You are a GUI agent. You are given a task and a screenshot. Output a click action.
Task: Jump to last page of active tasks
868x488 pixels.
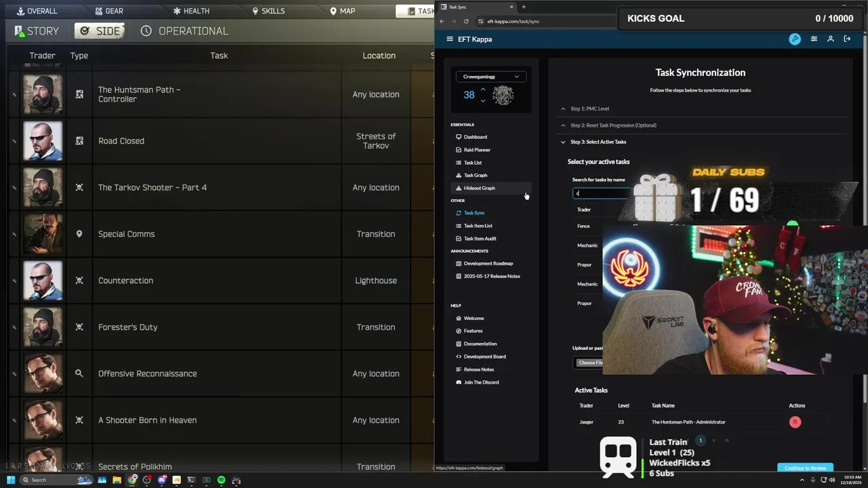click(x=726, y=441)
